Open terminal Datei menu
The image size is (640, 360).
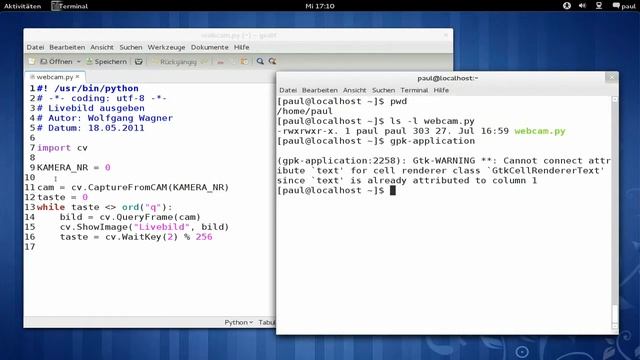click(288, 90)
